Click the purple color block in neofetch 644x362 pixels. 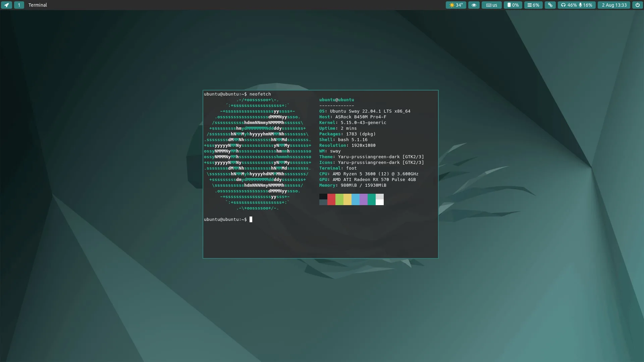364,199
